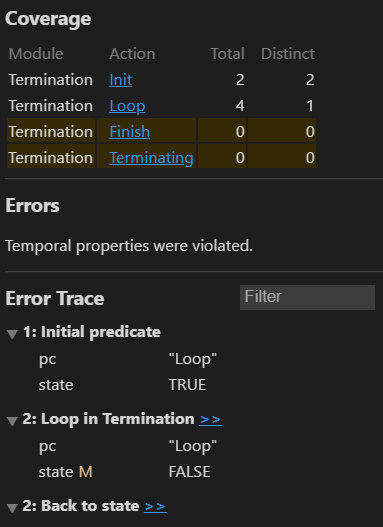The image size is (383, 527).
Task: Select pc variable under Loop in Termination
Action: (47, 447)
